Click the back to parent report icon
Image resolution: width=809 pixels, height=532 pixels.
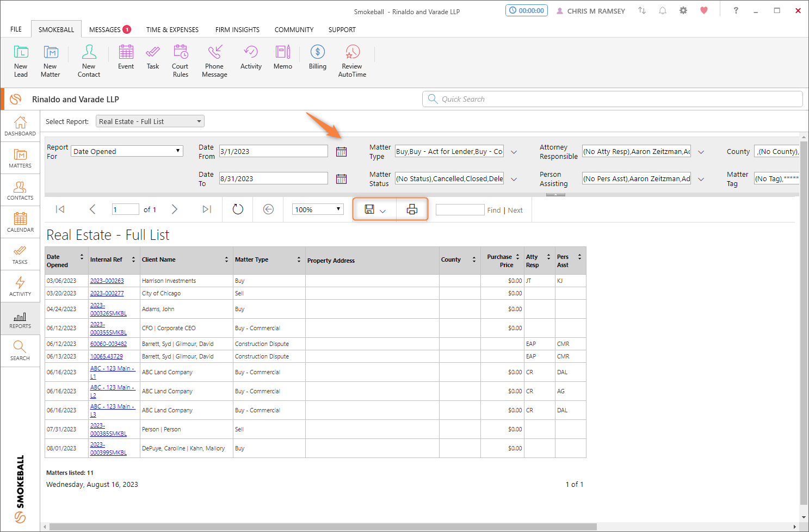268,209
